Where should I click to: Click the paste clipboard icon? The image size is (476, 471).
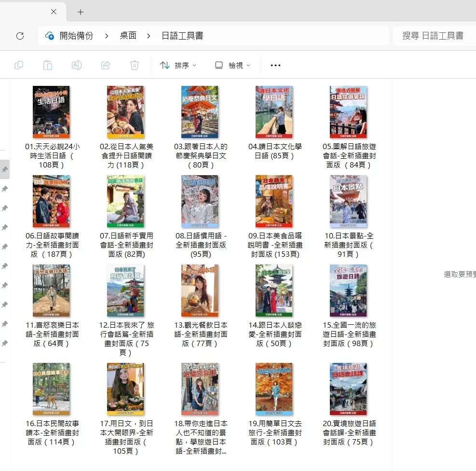click(48, 65)
